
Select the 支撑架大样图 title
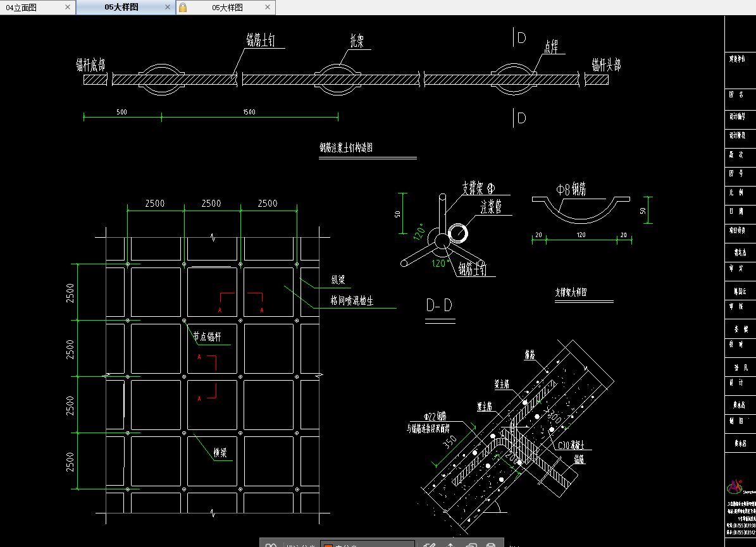click(571, 292)
